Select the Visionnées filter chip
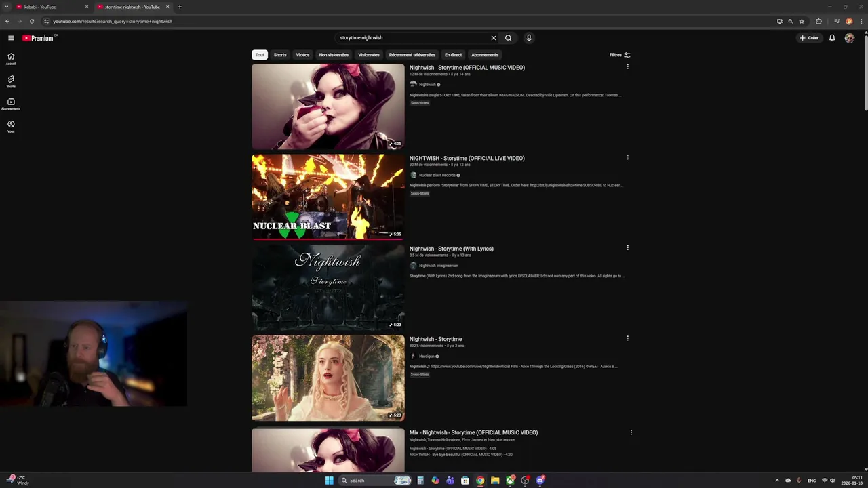Image resolution: width=868 pixels, height=488 pixels. tap(369, 55)
